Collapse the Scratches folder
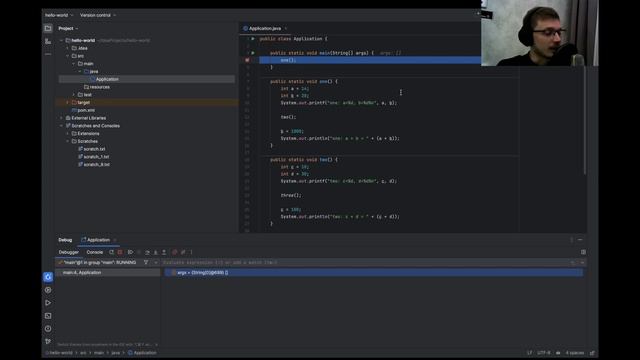This screenshot has height=360, width=640. 68,141
